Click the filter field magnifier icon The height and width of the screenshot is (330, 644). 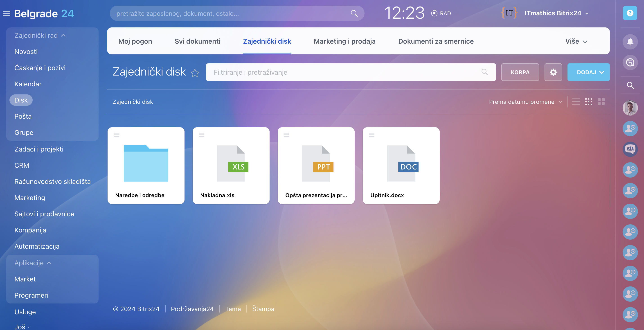(484, 72)
